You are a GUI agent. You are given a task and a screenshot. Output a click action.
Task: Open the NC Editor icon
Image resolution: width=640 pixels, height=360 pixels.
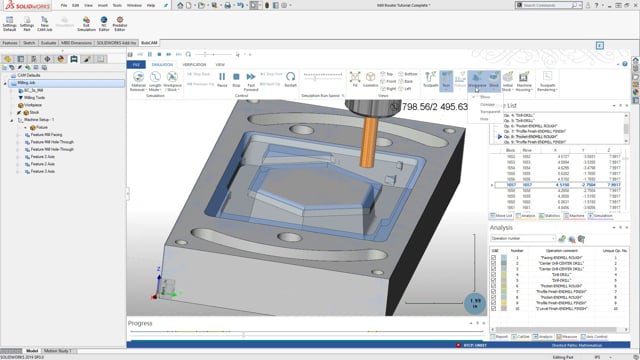(104, 24)
